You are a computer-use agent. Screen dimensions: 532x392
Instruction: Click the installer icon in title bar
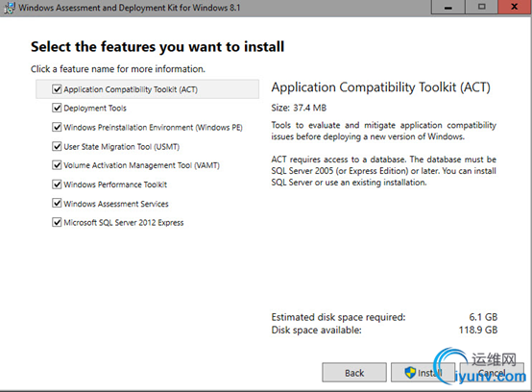10,8
